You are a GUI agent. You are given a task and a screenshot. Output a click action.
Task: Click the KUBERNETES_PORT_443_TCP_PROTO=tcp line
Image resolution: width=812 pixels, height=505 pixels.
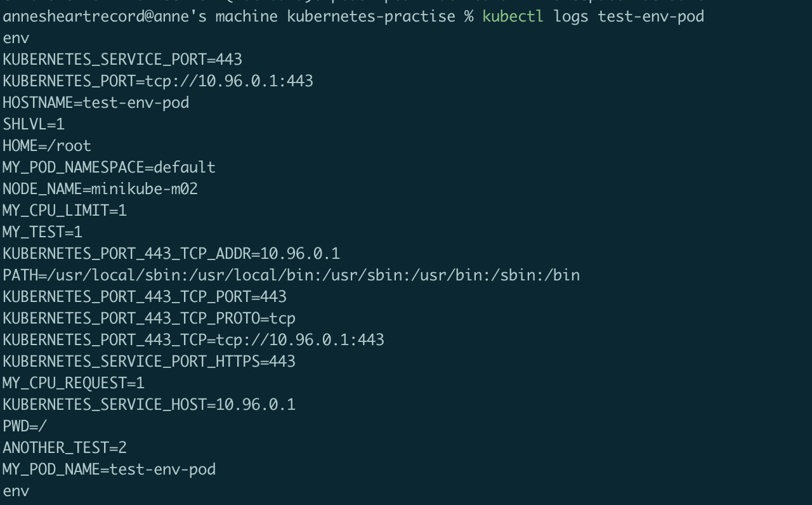(149, 318)
